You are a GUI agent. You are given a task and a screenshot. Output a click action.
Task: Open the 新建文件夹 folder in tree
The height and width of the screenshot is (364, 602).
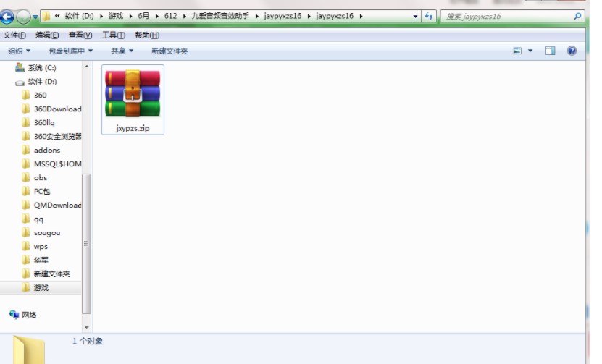(46, 274)
